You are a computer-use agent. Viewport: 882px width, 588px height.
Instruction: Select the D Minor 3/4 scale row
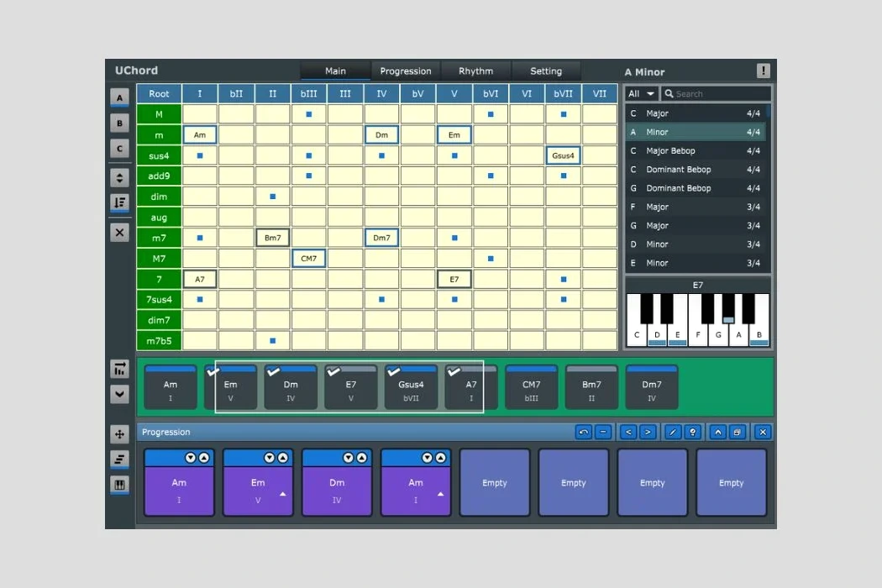coord(696,244)
